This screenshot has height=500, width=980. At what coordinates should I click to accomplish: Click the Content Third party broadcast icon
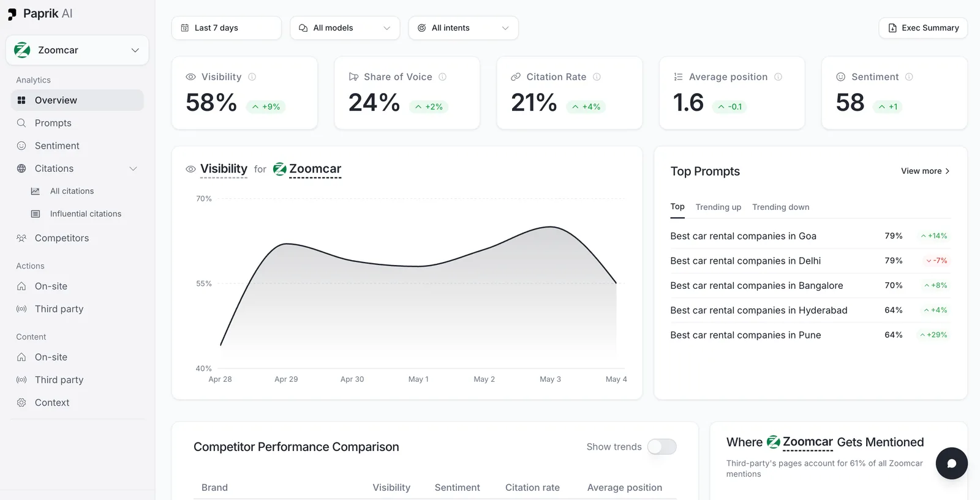point(21,380)
